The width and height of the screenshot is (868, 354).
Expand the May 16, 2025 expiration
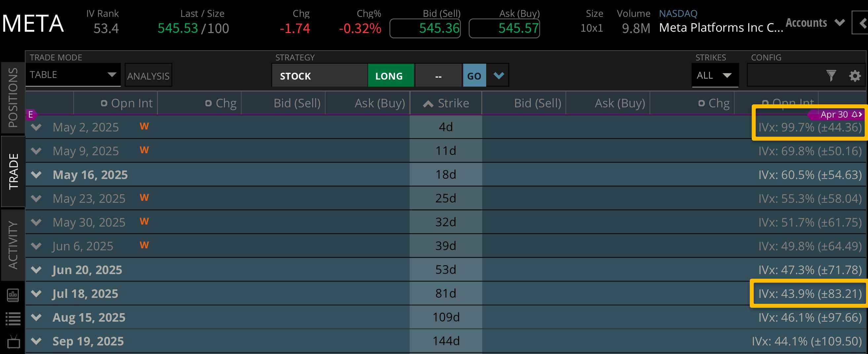(x=36, y=174)
